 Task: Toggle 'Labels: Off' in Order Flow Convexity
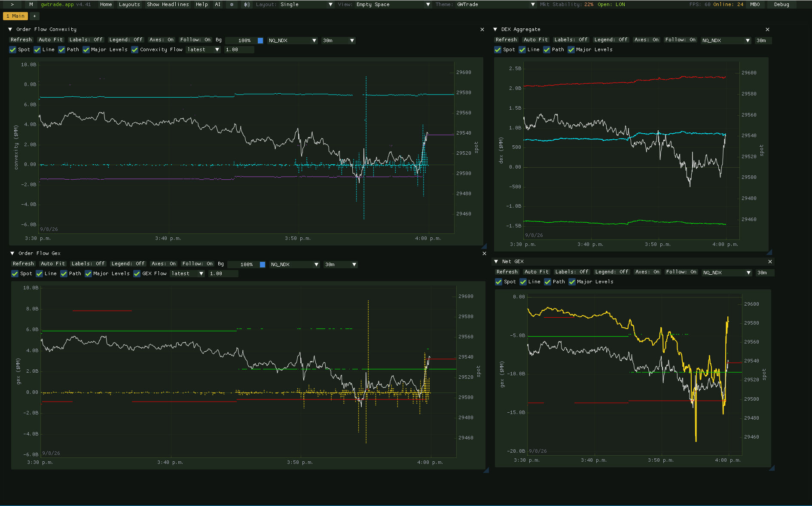coord(86,40)
